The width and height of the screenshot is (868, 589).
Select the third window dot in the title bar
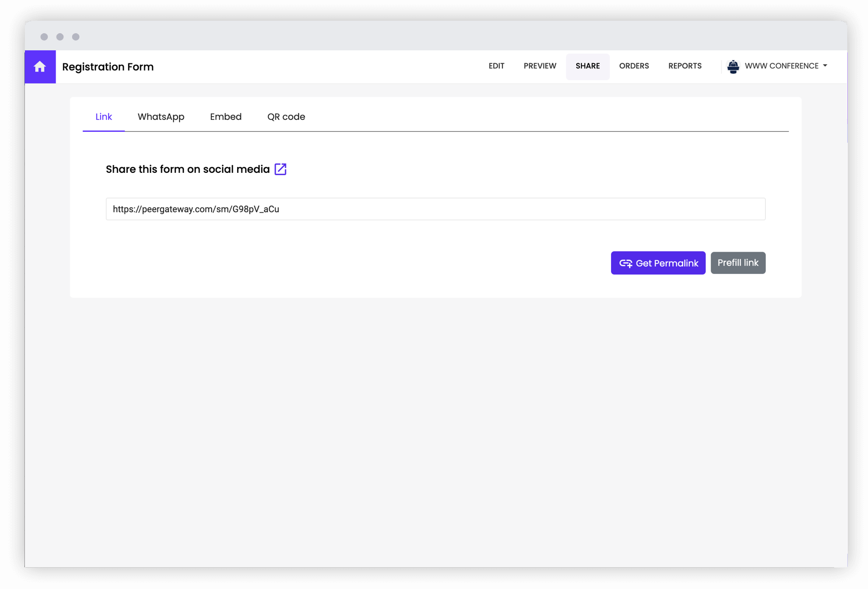click(x=76, y=36)
